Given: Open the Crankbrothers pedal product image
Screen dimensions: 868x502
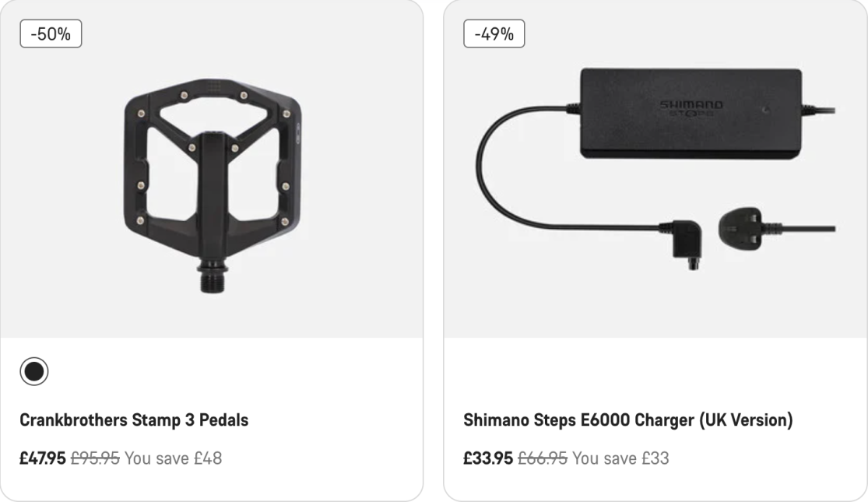Looking at the screenshot, I should [213, 170].
